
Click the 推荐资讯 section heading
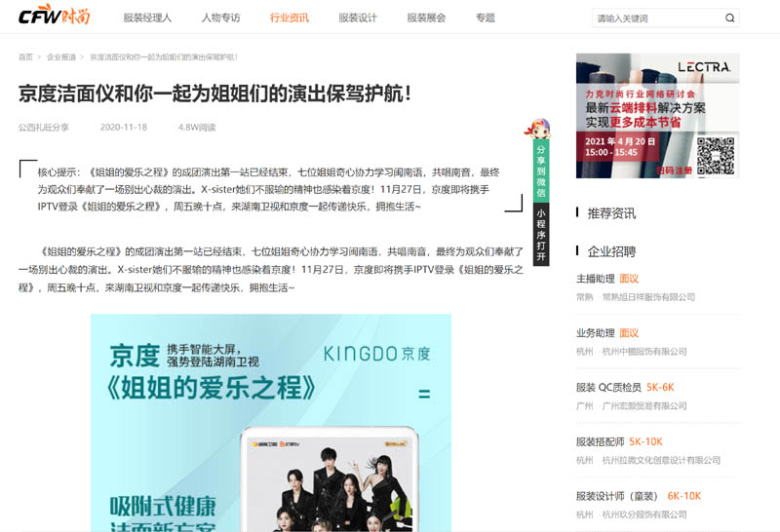coord(611,213)
